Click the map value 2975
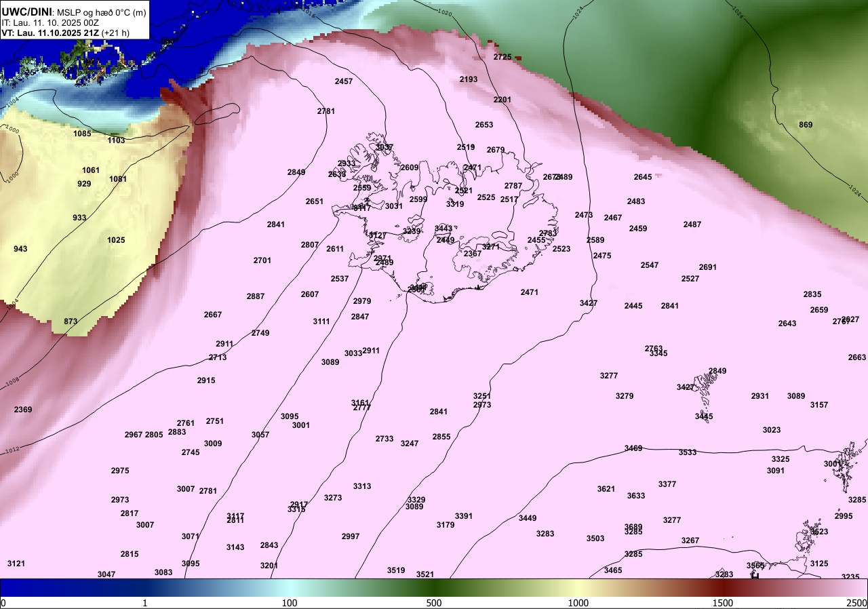Viewport: 868px width, 609px height. pos(120,471)
